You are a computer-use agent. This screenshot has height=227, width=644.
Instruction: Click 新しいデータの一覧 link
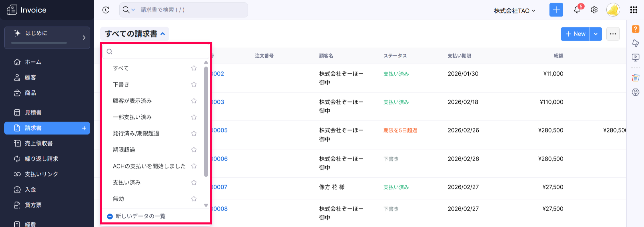click(140, 216)
